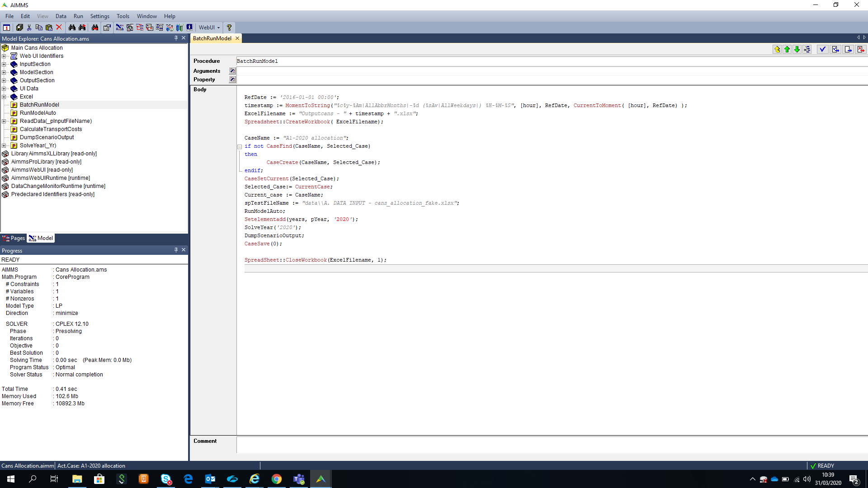Click the Arguments input field
The image size is (868, 488).
552,71
